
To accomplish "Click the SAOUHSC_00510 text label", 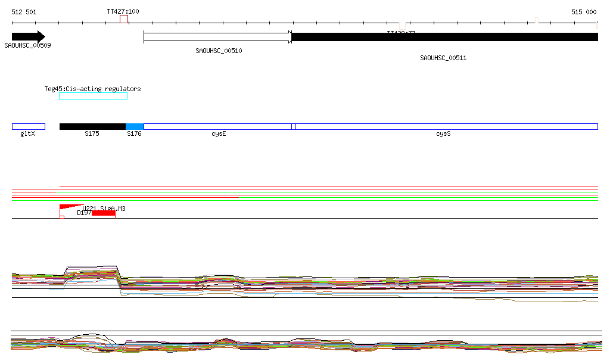I will point(219,51).
